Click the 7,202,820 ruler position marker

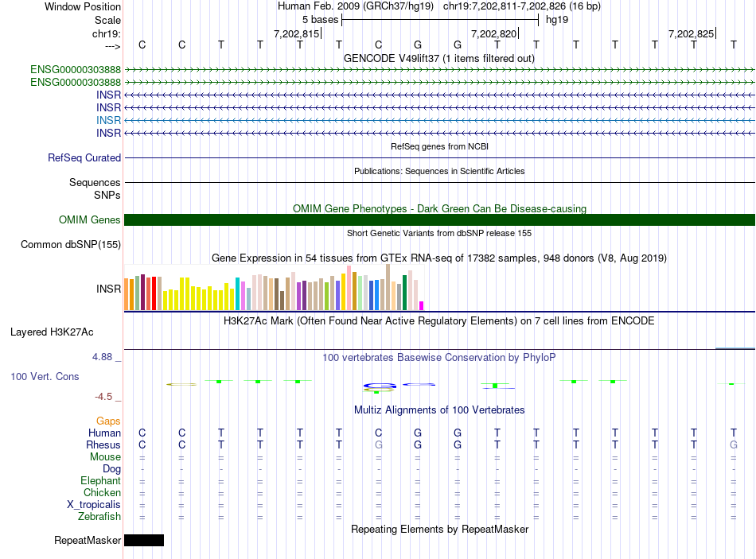coord(493,33)
